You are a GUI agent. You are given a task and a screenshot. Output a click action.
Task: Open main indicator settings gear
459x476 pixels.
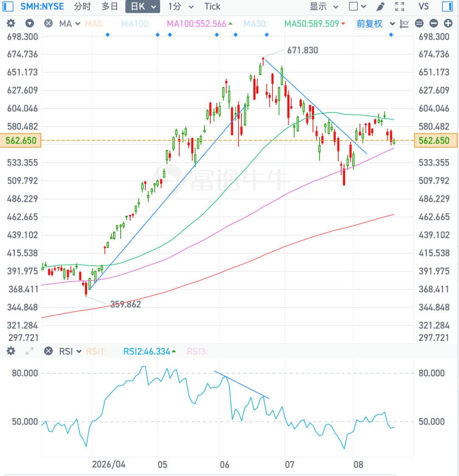point(11,23)
